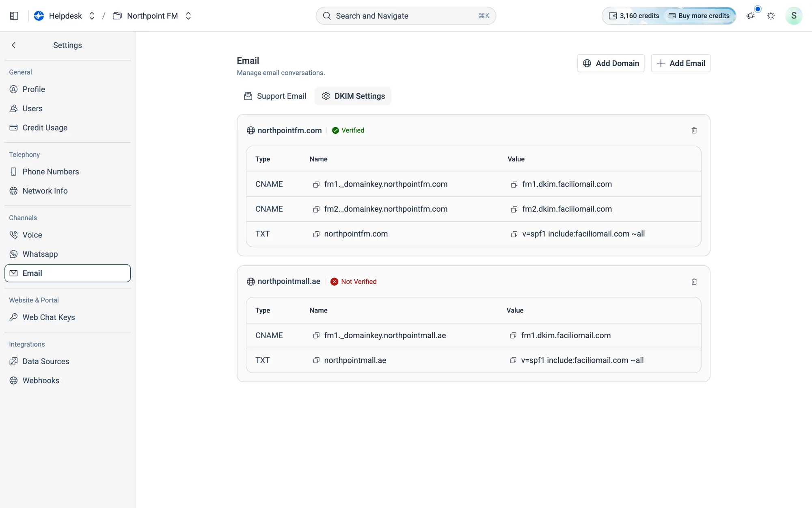Select the Voice channel
The height and width of the screenshot is (508, 812).
tap(67, 235)
